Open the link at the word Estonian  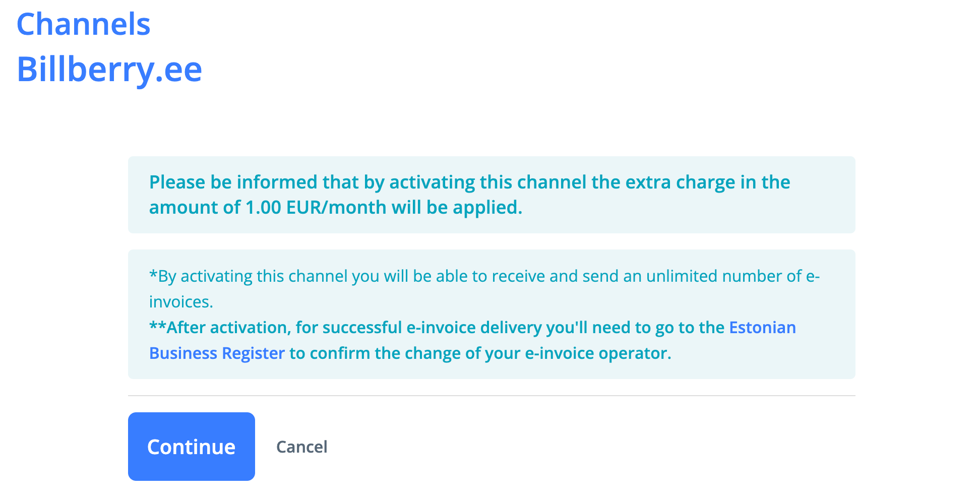(762, 328)
